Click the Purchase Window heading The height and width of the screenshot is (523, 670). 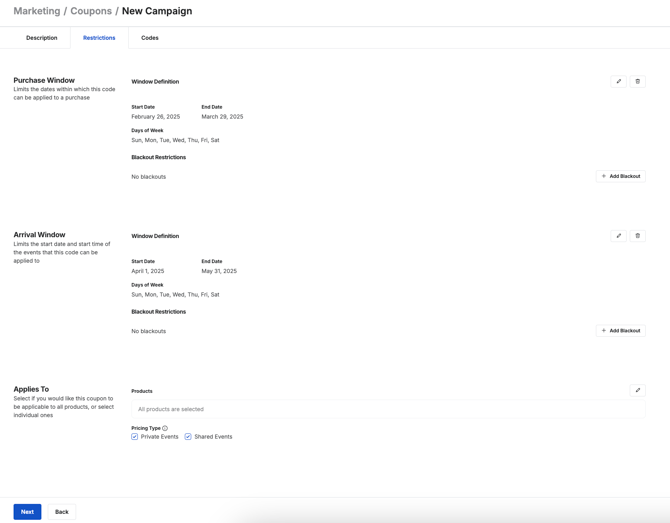coord(44,80)
